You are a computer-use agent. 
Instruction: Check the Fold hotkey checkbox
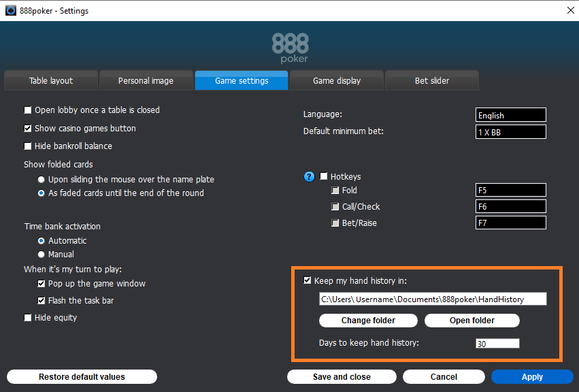[335, 191]
